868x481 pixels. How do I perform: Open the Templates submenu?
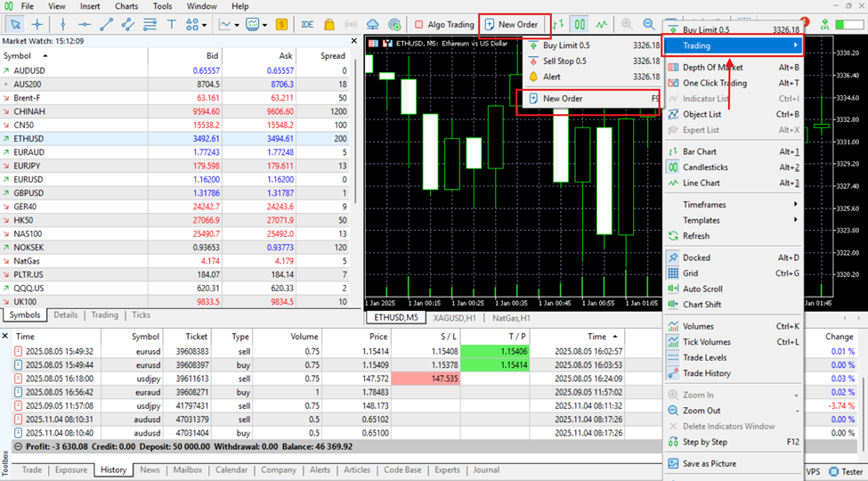point(701,220)
